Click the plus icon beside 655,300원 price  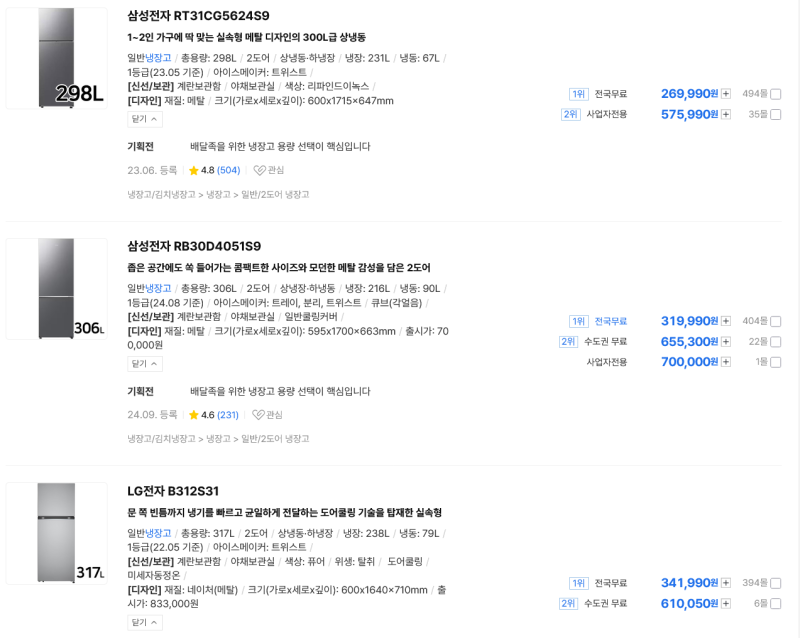pyautogui.click(x=726, y=341)
